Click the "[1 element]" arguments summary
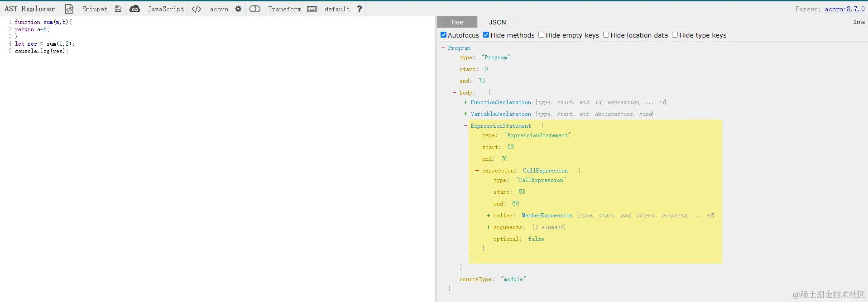The height and width of the screenshot is (302, 868). (x=549, y=227)
